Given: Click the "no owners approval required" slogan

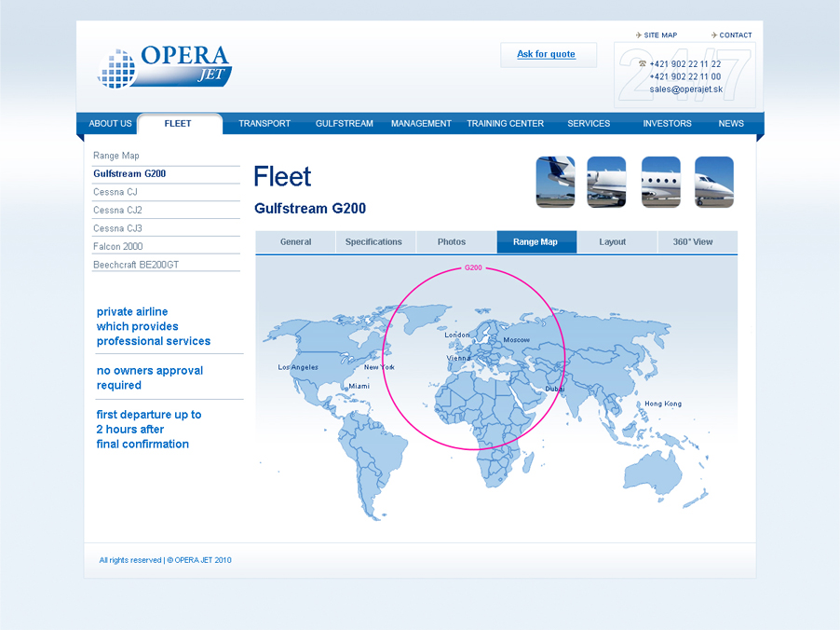Looking at the screenshot, I should (149, 378).
